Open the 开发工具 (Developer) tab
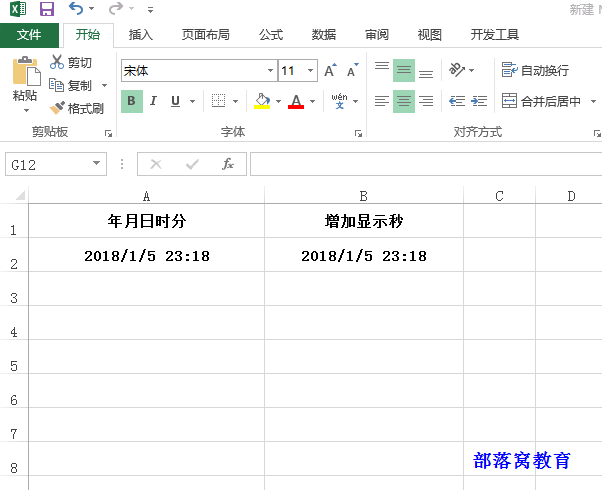Screen dimensions: 602x490 (494, 35)
